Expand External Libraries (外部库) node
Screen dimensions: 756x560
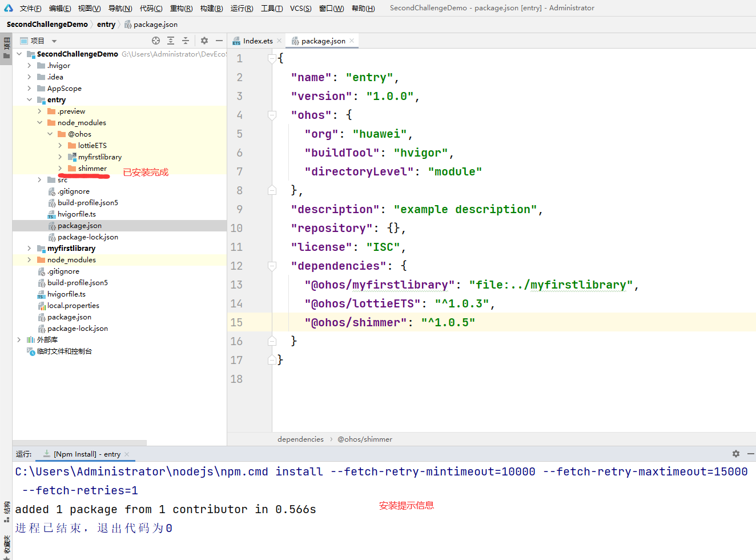point(19,339)
